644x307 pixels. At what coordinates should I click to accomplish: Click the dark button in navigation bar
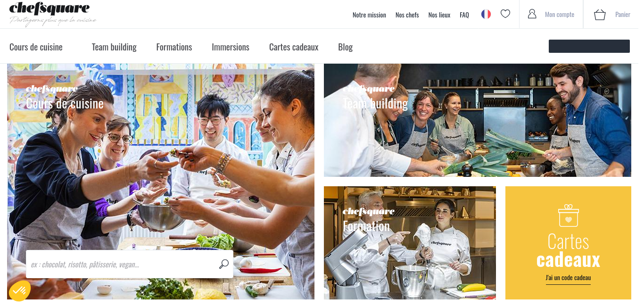[x=589, y=46]
